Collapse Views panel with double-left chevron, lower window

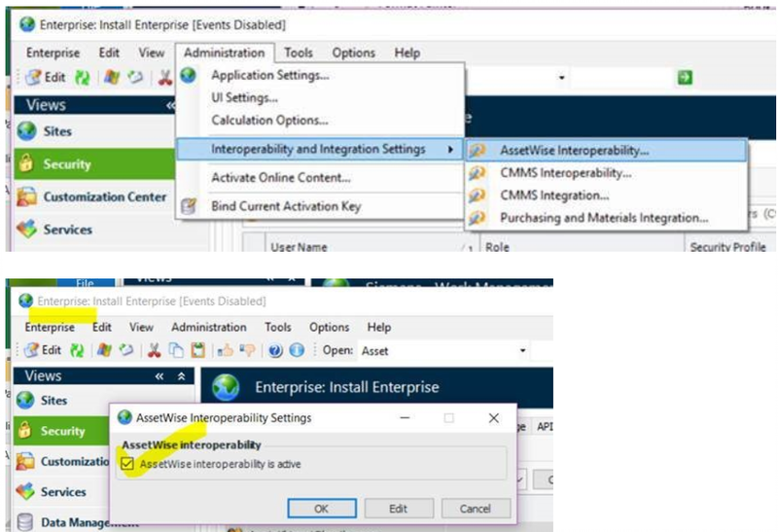pos(159,376)
